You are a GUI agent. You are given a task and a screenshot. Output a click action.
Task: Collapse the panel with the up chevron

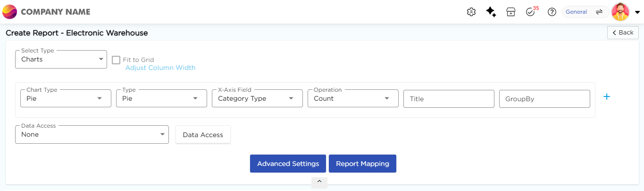point(319,182)
